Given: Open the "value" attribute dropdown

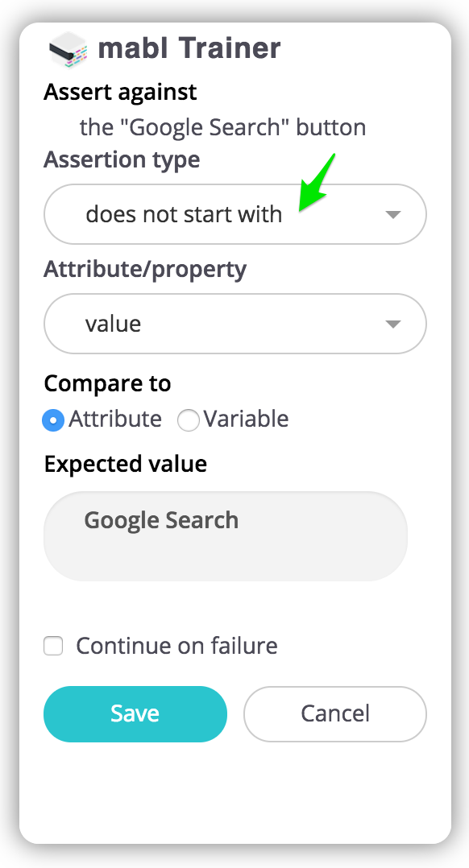Looking at the screenshot, I should point(234,324).
